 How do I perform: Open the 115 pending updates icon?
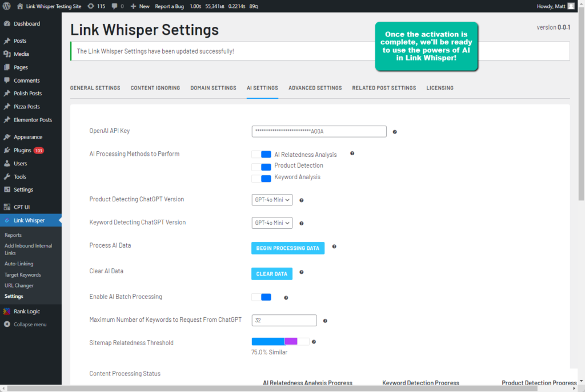96,6
